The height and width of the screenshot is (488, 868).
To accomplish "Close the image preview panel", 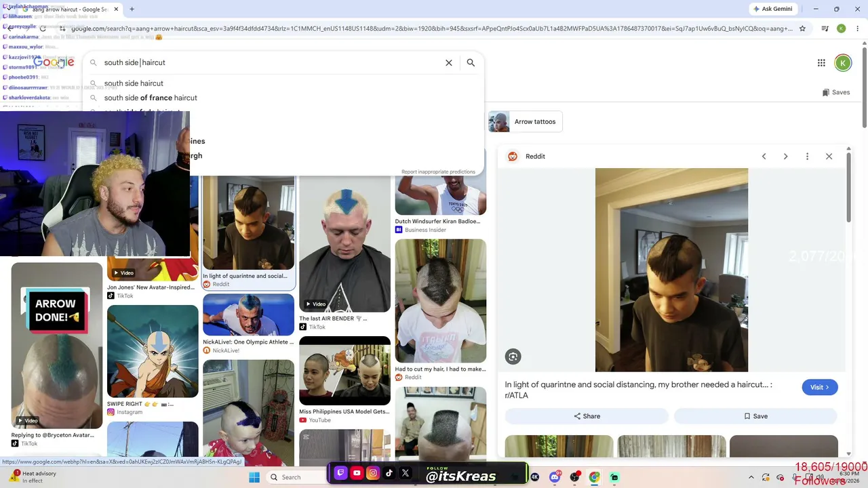I will point(829,157).
